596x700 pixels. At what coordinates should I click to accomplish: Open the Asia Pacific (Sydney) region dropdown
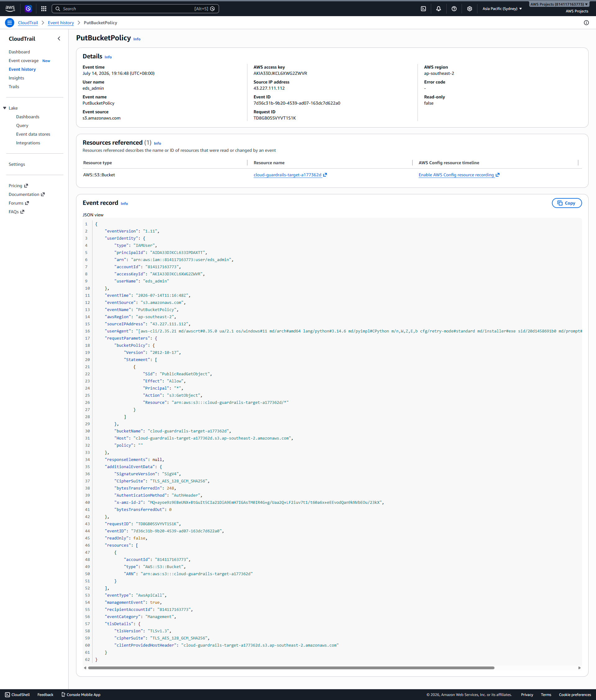point(502,9)
